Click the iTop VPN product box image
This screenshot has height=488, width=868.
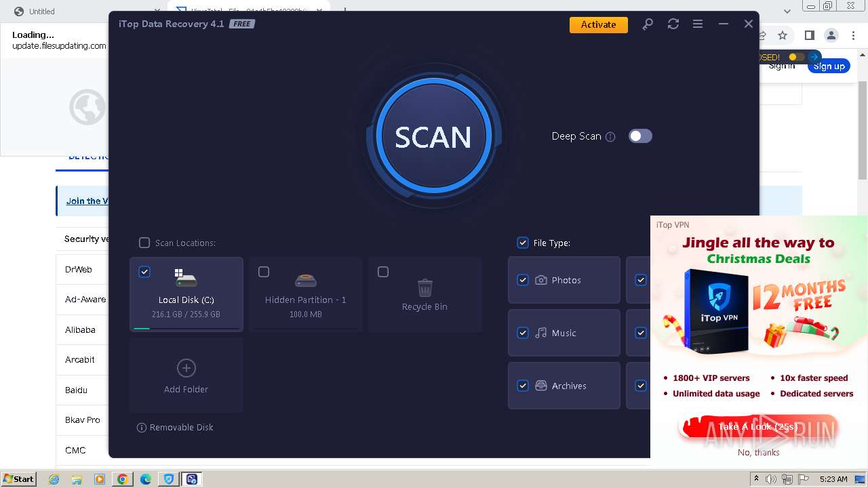716,312
